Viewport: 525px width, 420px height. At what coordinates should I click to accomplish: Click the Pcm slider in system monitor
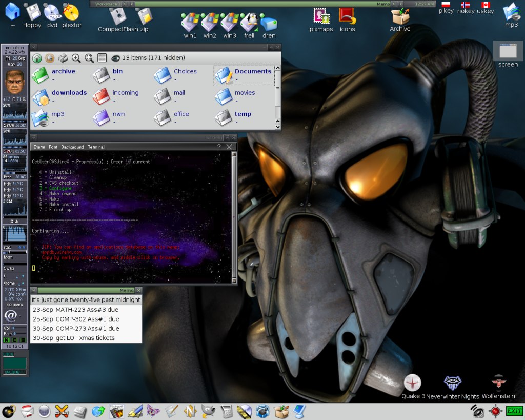pyautogui.click(x=20, y=334)
